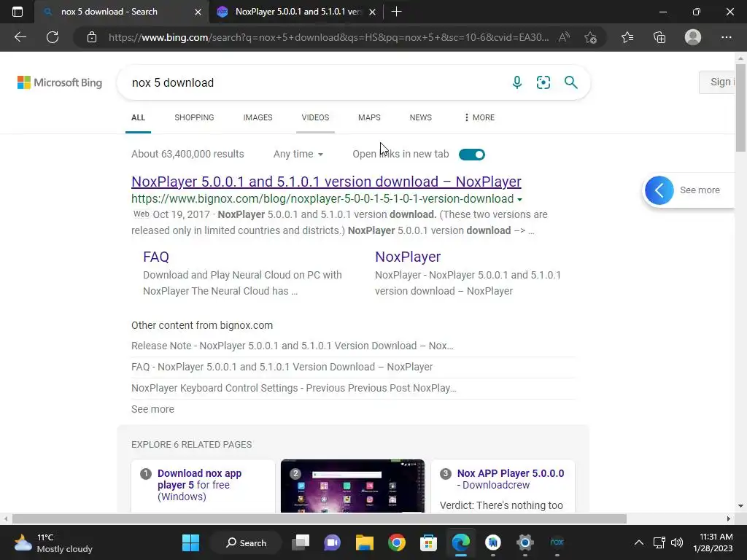
Task: Launch Google Chrome from the taskbar
Action: pos(396,542)
